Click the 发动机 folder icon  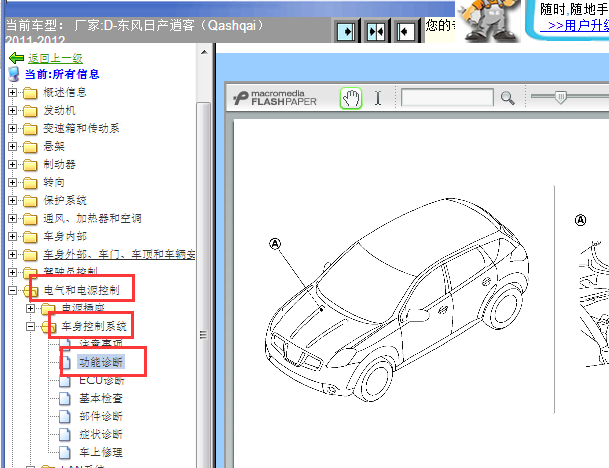(30, 111)
